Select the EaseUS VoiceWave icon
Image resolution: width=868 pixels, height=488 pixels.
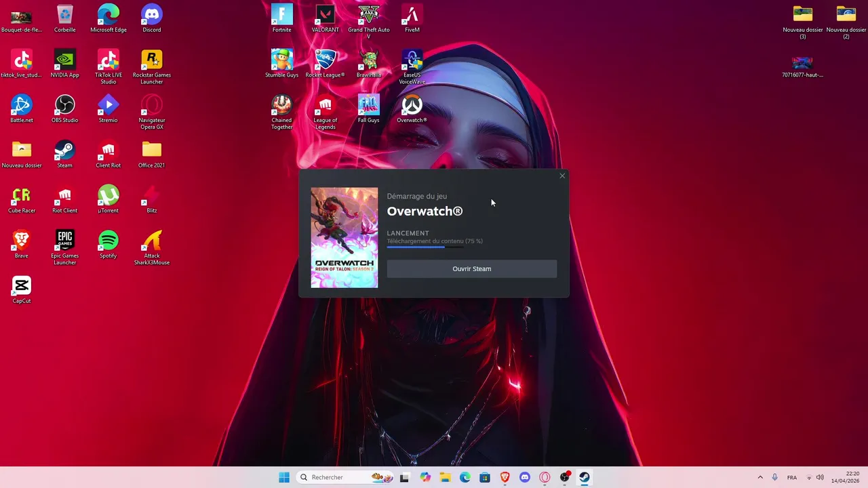(x=412, y=66)
